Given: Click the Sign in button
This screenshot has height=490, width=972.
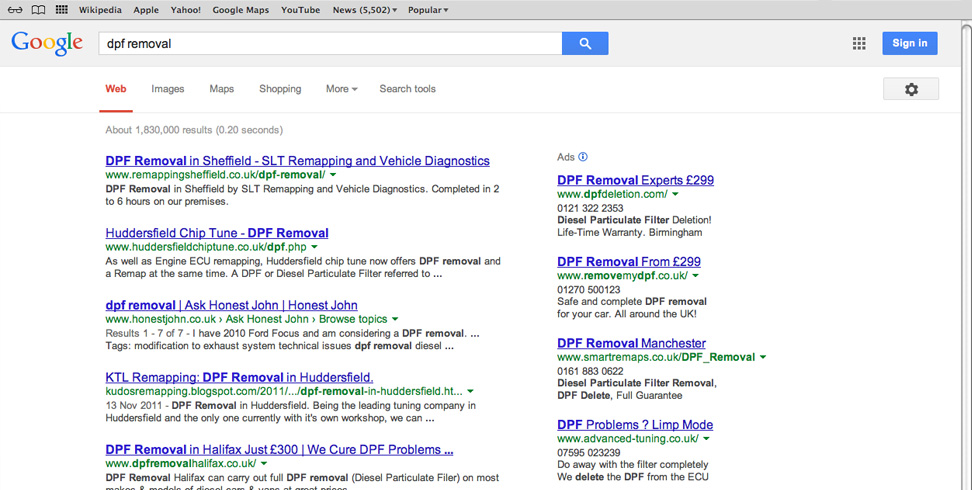Looking at the screenshot, I should pyautogui.click(x=909, y=43).
